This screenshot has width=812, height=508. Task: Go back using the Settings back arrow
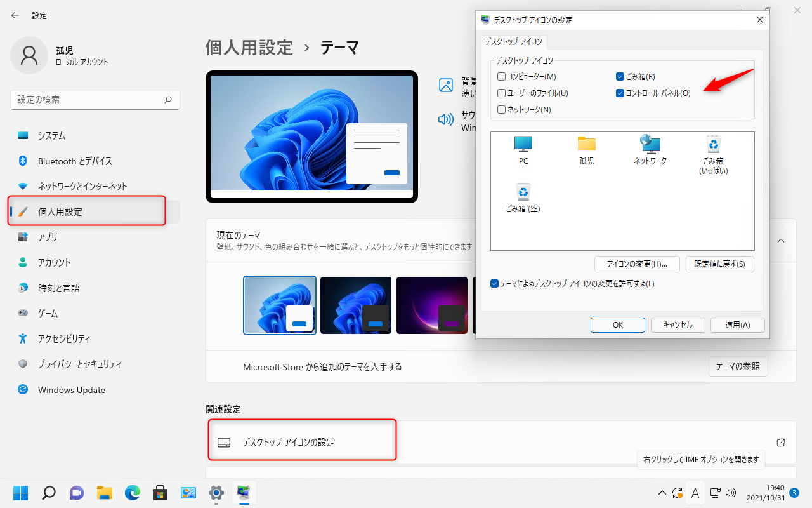(x=15, y=15)
